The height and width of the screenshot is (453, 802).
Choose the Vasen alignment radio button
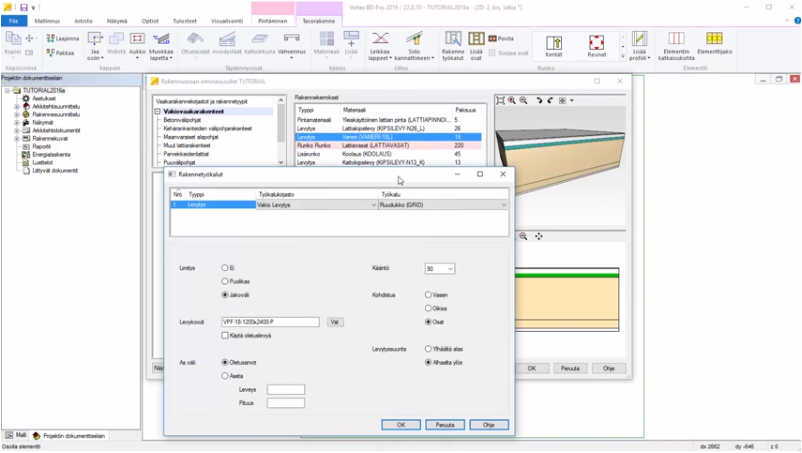(428, 295)
